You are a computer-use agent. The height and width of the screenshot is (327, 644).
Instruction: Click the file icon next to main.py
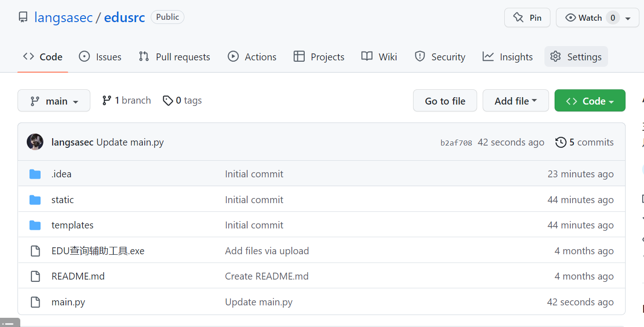(35, 302)
